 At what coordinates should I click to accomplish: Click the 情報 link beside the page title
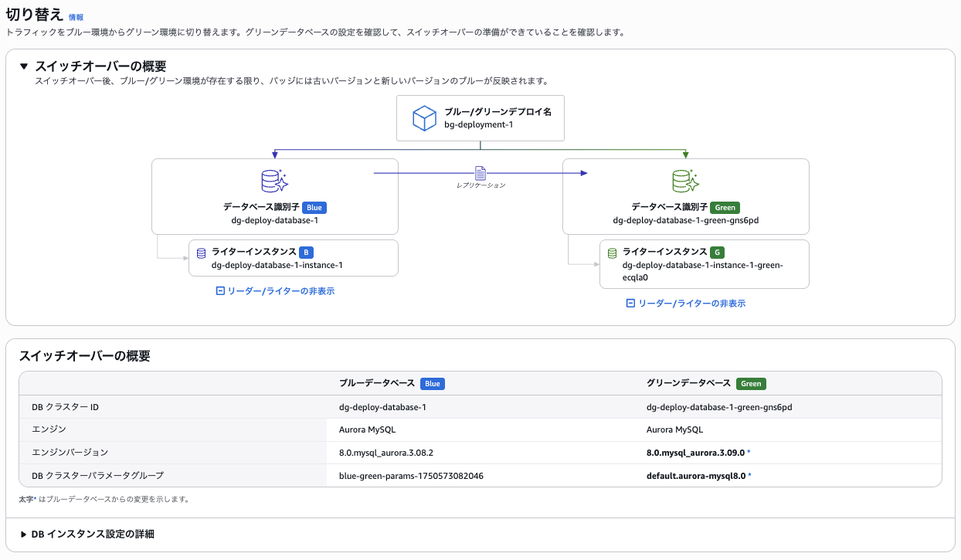pyautogui.click(x=76, y=17)
